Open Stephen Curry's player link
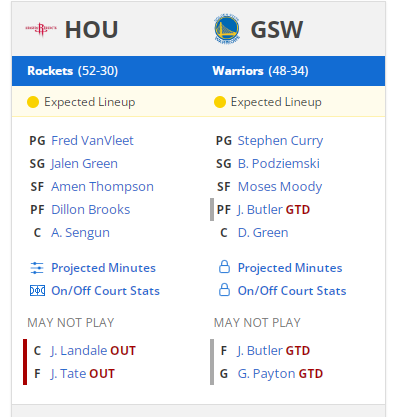Image resolution: width=406 pixels, height=417 pixels. 280,141
